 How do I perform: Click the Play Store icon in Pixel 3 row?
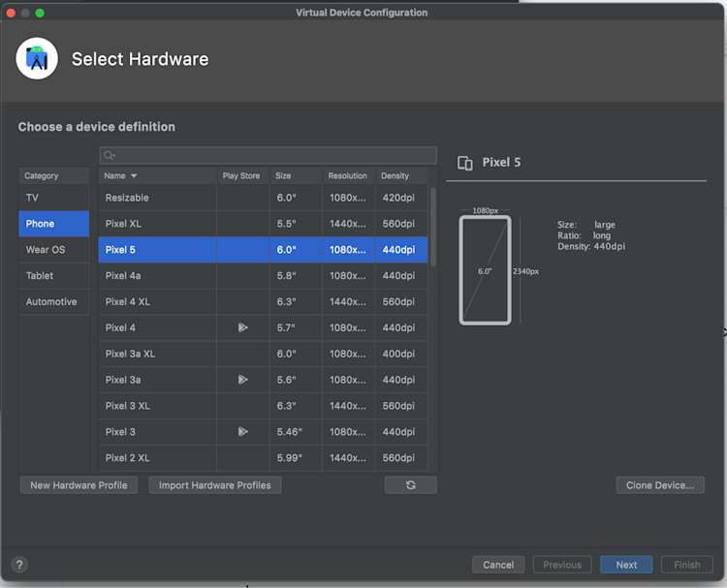(243, 431)
